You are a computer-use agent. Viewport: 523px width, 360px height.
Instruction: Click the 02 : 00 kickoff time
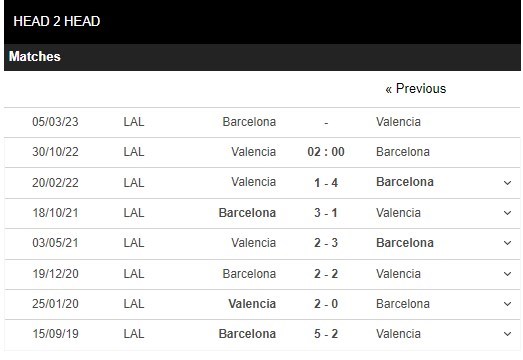coord(326,152)
